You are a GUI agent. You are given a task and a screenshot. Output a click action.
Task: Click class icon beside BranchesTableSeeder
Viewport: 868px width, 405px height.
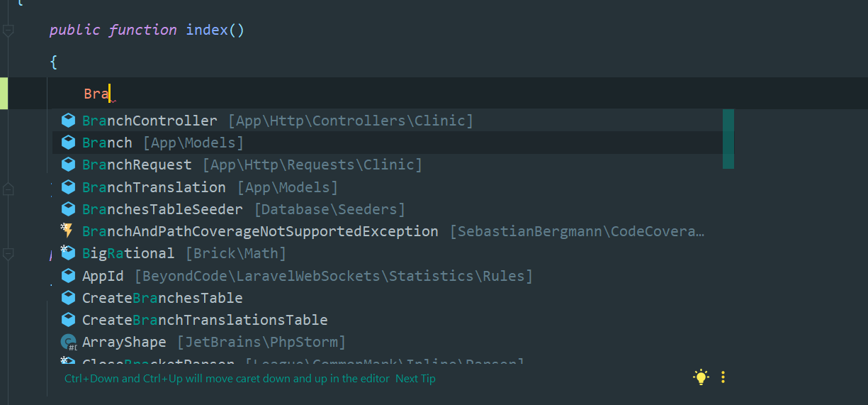tap(68, 209)
